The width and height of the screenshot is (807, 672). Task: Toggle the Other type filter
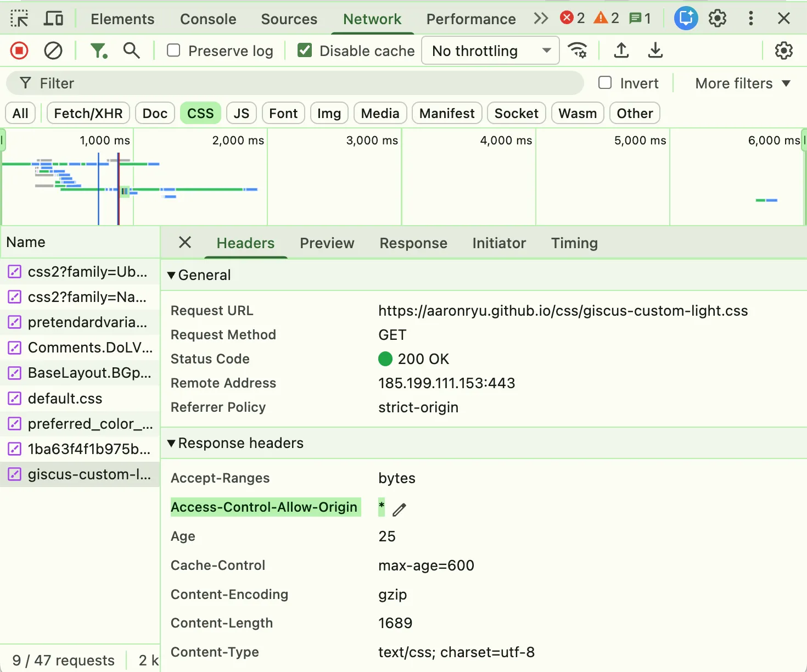[635, 113]
